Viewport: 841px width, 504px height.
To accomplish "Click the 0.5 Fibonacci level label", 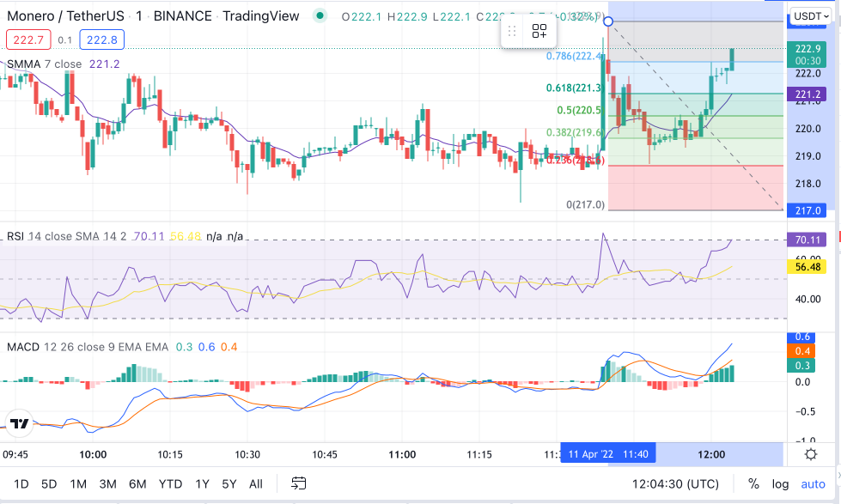I will tap(580, 111).
